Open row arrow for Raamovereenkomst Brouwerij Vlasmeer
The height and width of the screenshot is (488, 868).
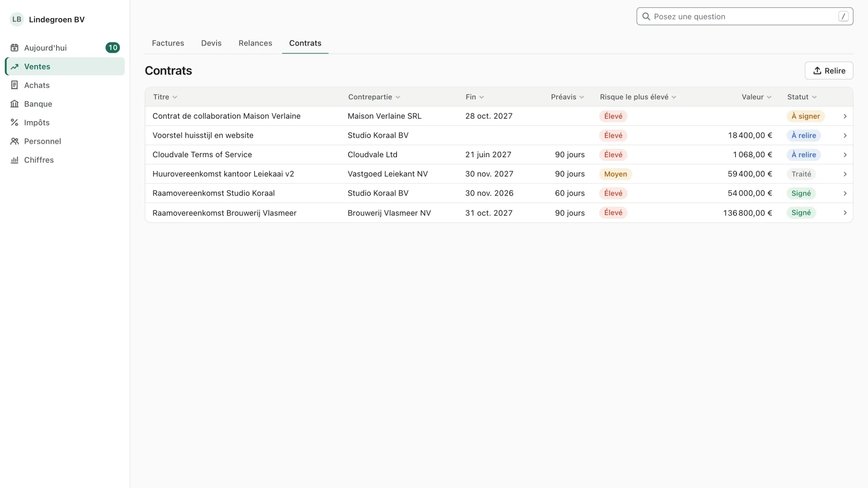pyautogui.click(x=845, y=213)
